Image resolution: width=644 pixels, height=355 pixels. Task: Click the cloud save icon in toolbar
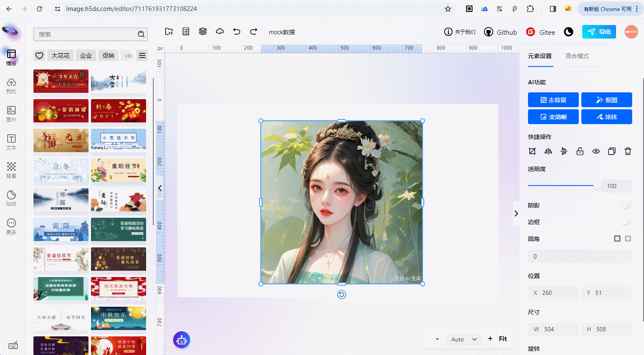pos(220,31)
